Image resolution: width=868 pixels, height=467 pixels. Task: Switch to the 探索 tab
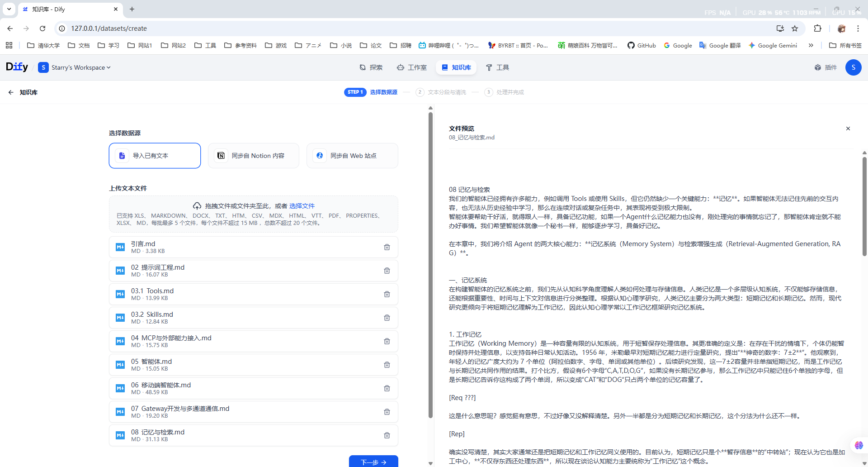[371, 67]
